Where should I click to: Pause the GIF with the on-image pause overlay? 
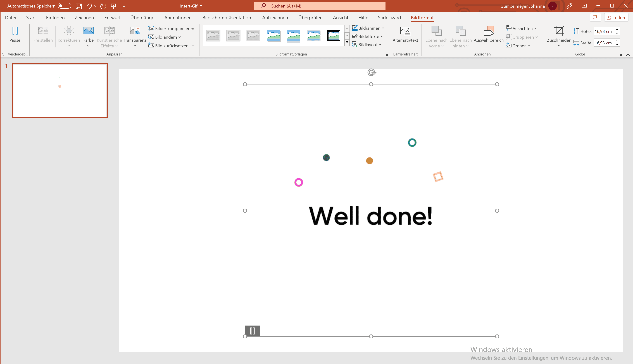coord(252,331)
